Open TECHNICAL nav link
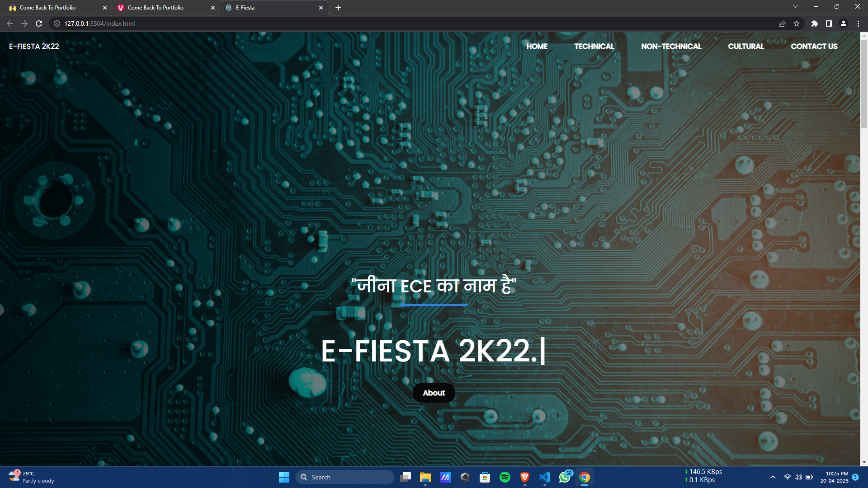 tap(594, 46)
